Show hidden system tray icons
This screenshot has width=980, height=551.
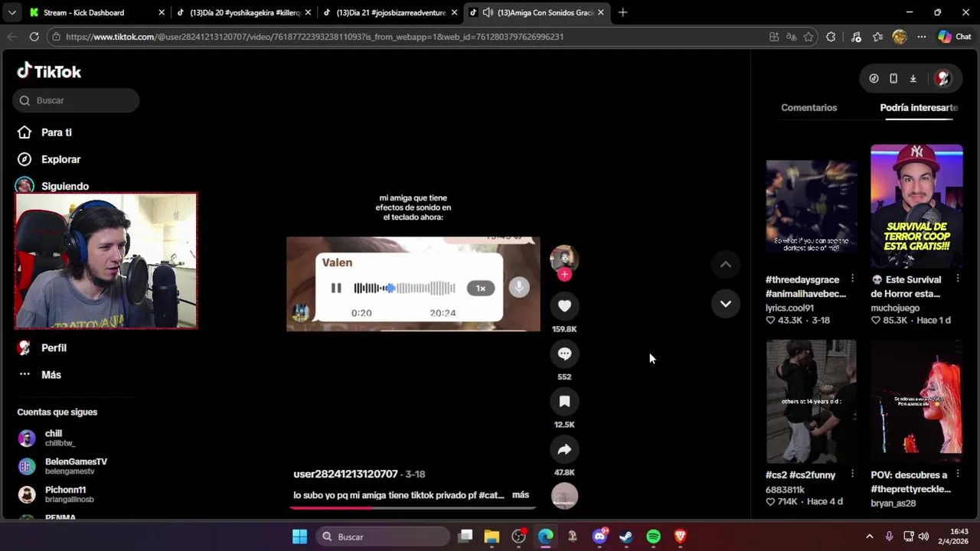pos(869,536)
